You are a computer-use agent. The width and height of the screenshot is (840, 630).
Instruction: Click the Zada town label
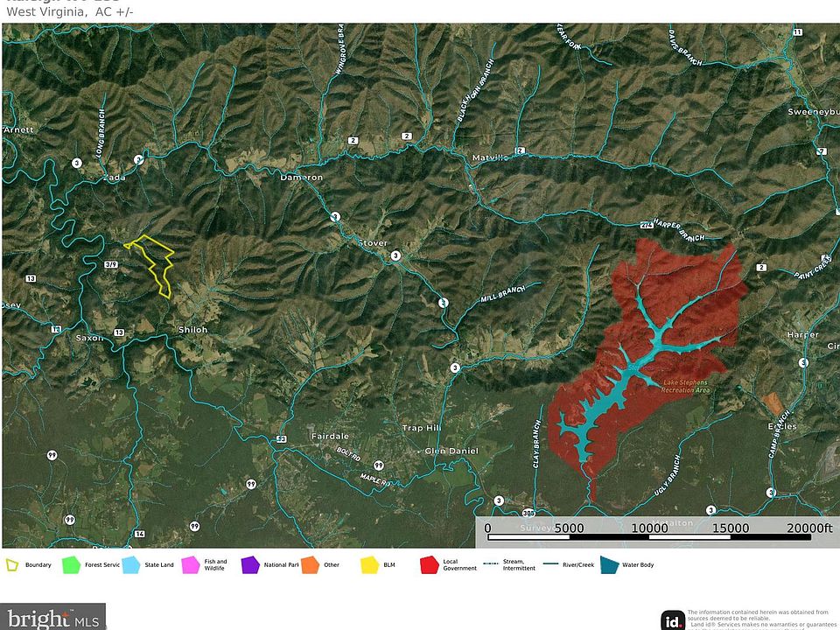coord(114,178)
